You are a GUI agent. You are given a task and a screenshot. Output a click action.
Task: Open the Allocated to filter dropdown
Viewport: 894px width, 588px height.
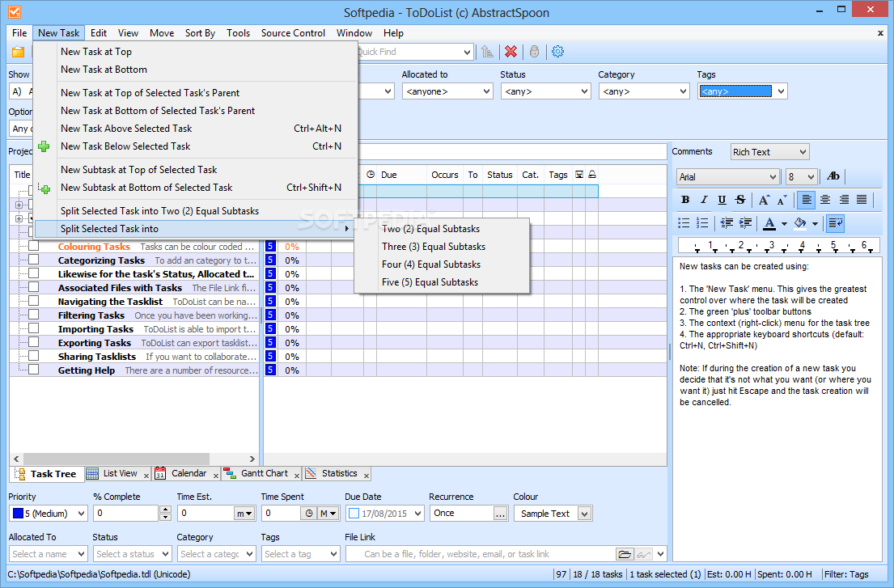(x=486, y=91)
